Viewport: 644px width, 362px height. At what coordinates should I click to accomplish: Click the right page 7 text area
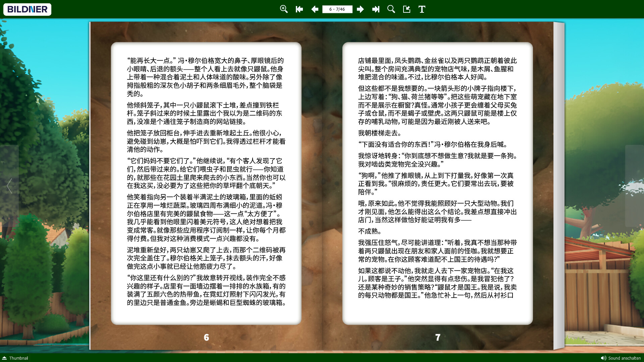(437, 183)
